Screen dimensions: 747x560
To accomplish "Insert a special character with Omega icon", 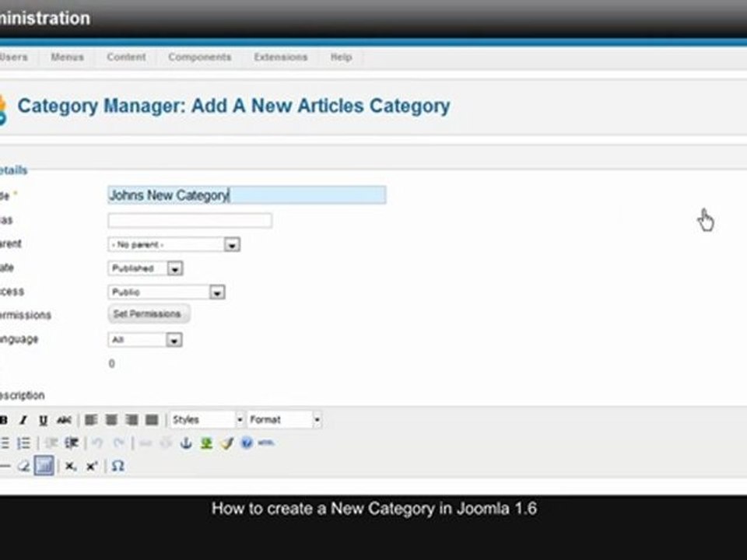I will click(x=117, y=466).
